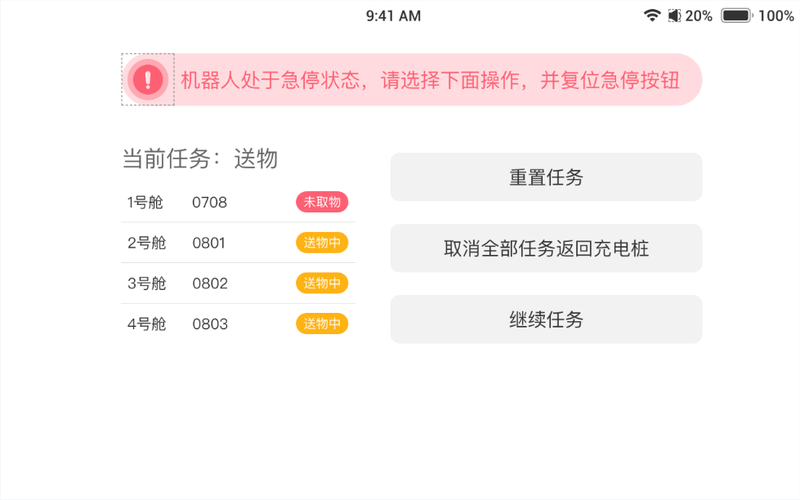Viewport: 800px width, 500px height.
Task: Click the 当前任务：送物 heading
Action: click(200, 159)
